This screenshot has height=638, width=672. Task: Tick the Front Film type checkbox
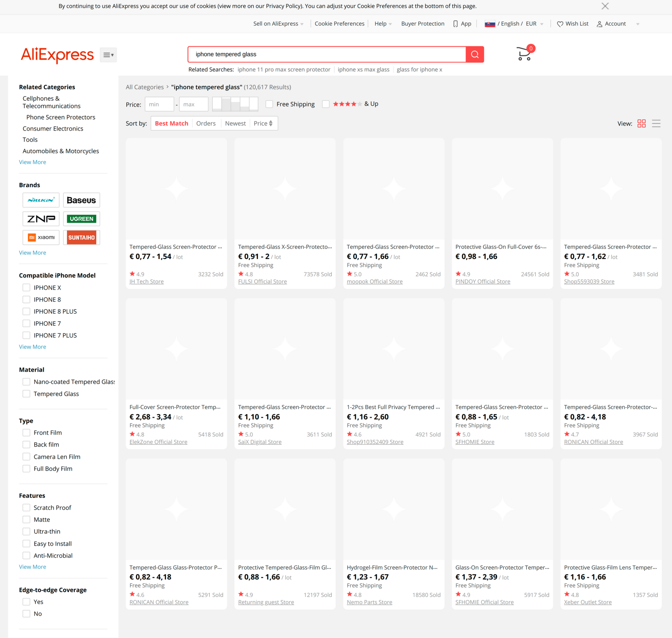[x=26, y=433]
